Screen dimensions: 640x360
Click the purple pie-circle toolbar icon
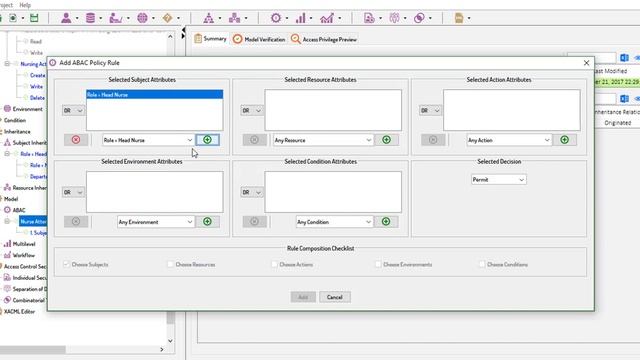[419, 18]
